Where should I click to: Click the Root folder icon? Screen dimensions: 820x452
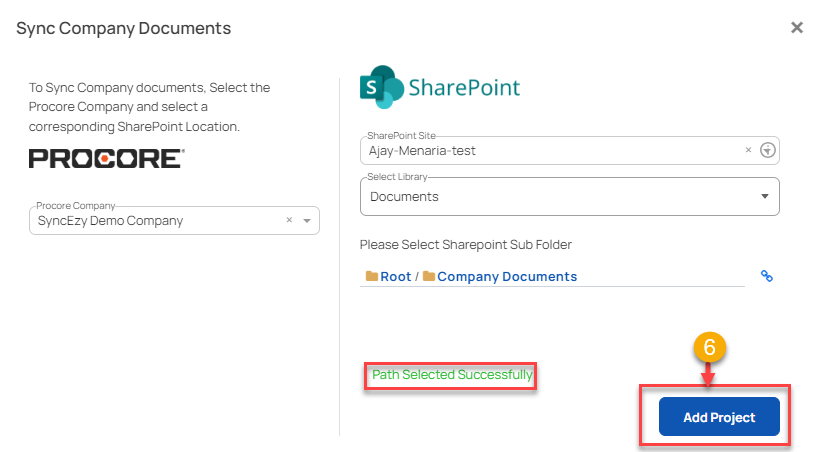[372, 276]
